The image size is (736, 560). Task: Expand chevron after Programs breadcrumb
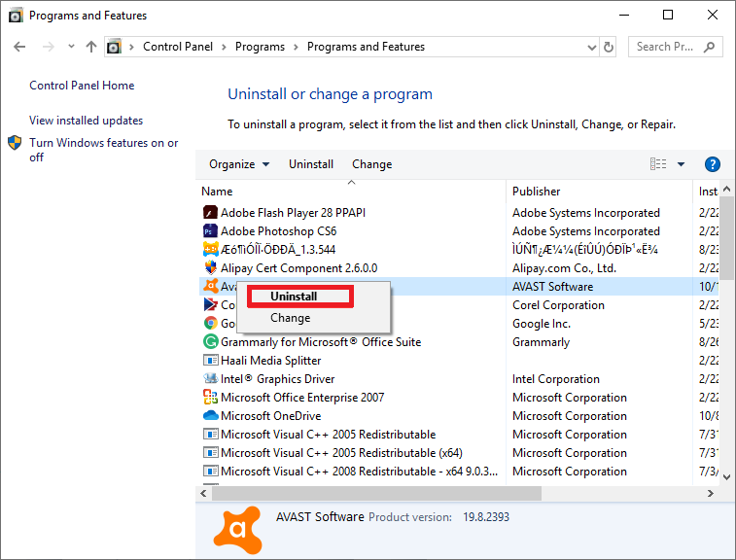coord(296,47)
